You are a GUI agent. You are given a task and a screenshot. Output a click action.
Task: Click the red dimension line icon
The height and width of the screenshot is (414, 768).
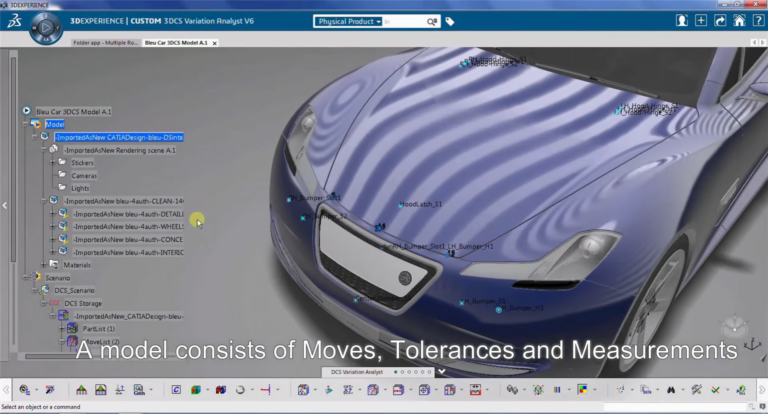265,390
